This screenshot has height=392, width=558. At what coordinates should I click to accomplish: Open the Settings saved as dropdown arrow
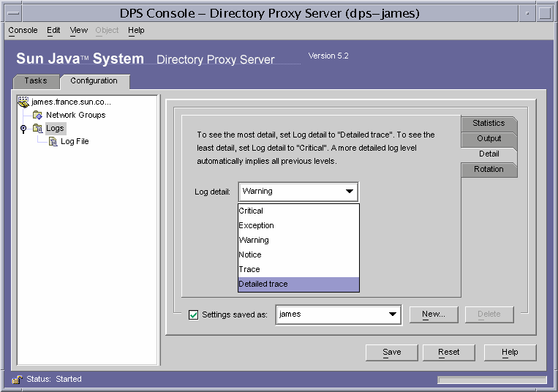(393, 314)
